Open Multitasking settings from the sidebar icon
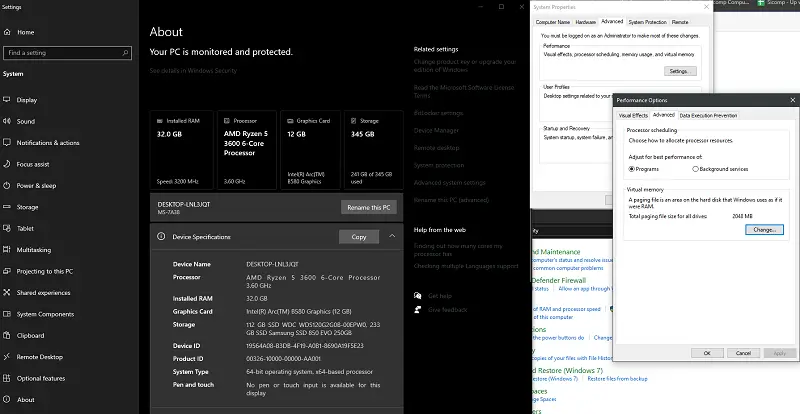Image resolution: width=800 pixels, height=414 pixels. coord(7,250)
